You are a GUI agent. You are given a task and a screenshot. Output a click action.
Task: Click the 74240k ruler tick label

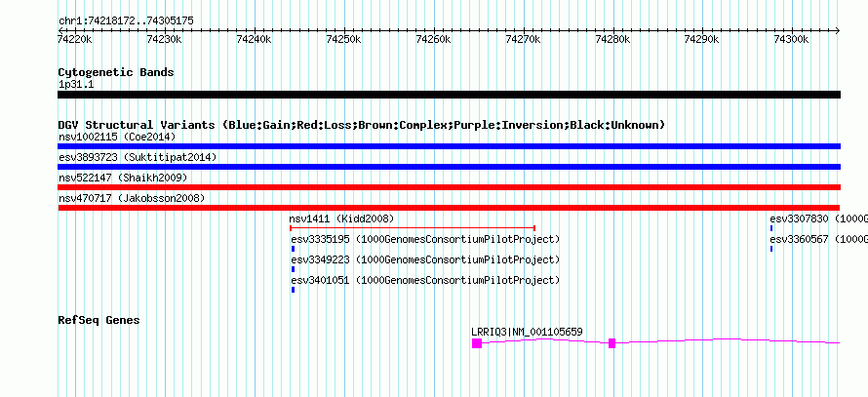click(x=255, y=39)
